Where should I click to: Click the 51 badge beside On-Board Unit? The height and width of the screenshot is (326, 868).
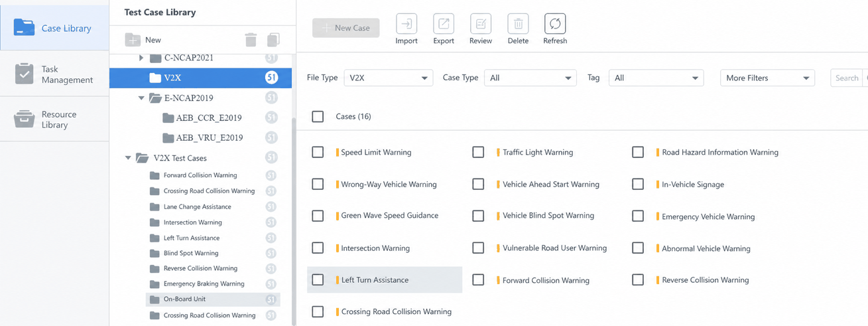[271, 299]
